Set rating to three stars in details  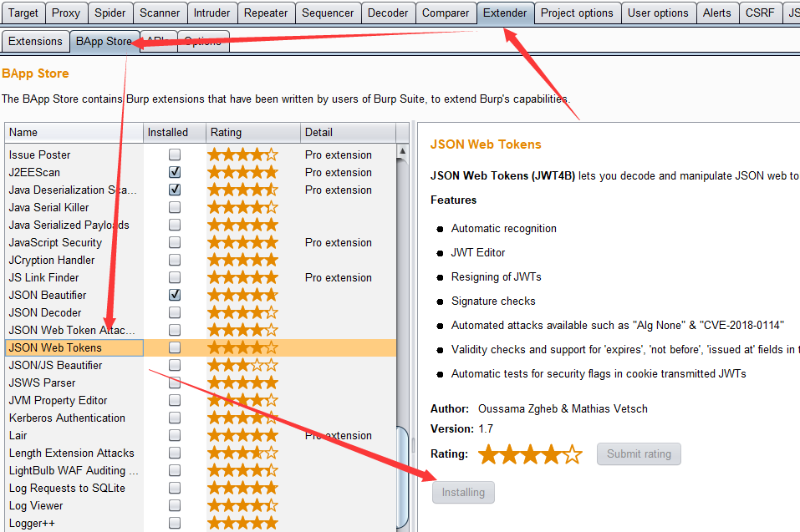point(531,454)
